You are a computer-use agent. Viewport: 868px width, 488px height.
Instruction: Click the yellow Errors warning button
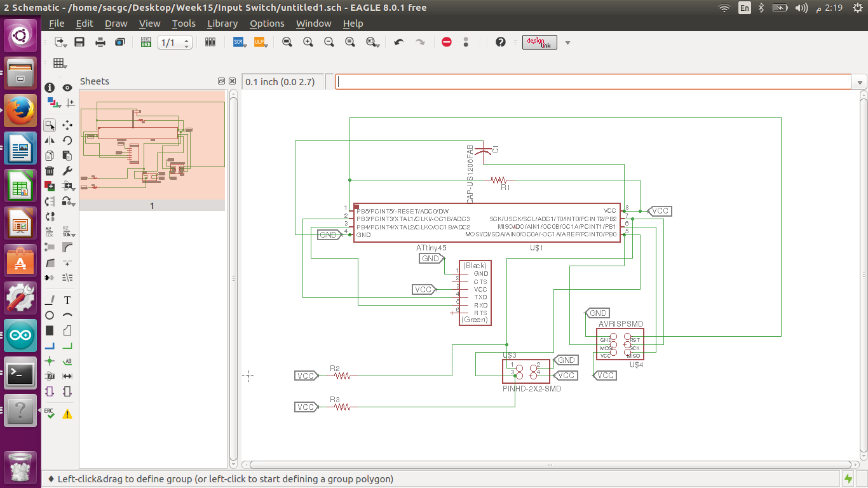tap(67, 414)
